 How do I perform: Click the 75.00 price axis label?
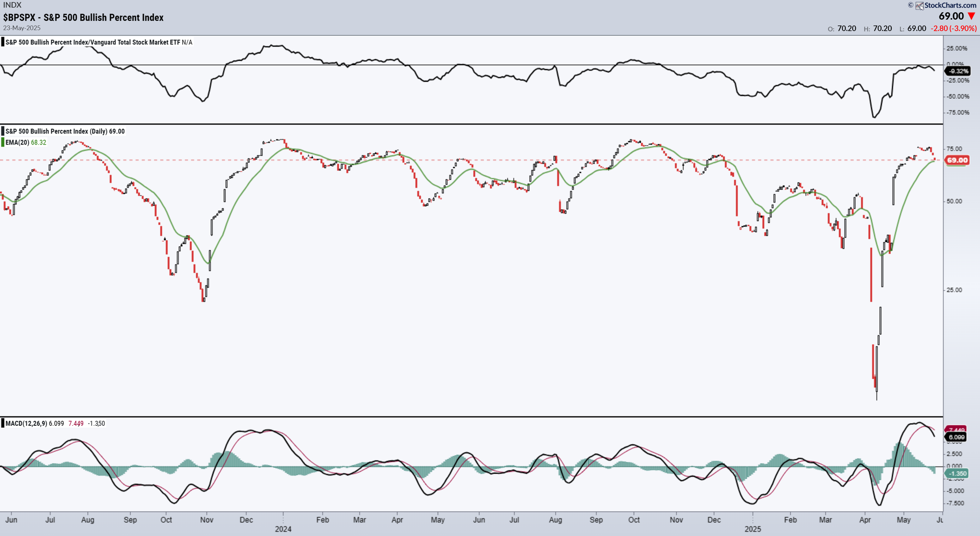coord(954,149)
